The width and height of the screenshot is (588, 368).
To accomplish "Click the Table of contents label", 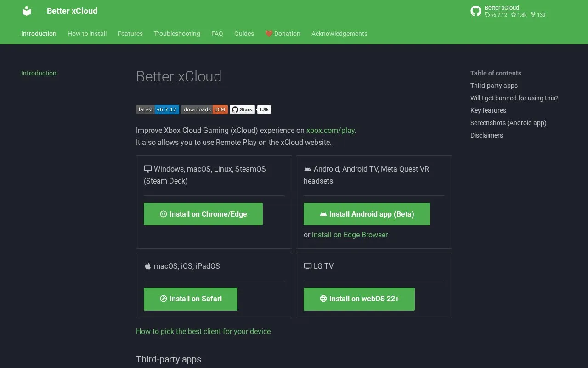I will pyautogui.click(x=496, y=73).
